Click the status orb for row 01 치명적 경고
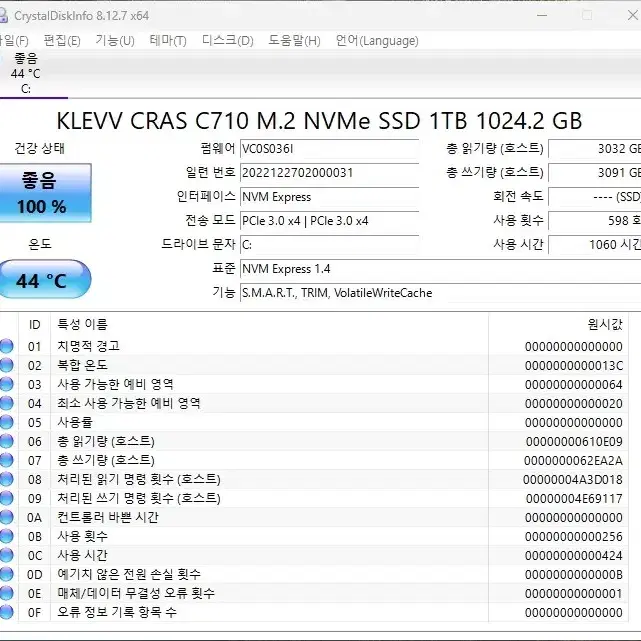 pos(6,346)
